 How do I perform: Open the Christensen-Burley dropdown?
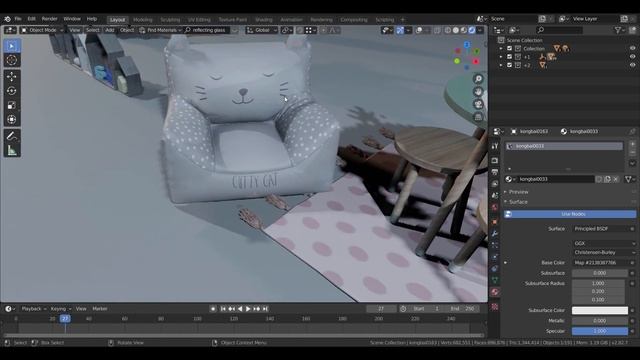[604, 253]
